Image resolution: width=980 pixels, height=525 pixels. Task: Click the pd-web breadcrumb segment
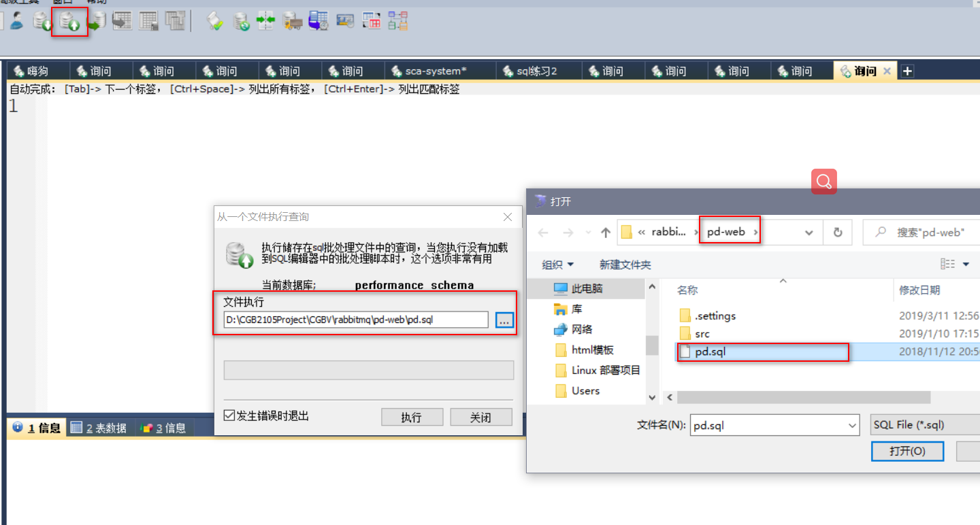point(725,232)
